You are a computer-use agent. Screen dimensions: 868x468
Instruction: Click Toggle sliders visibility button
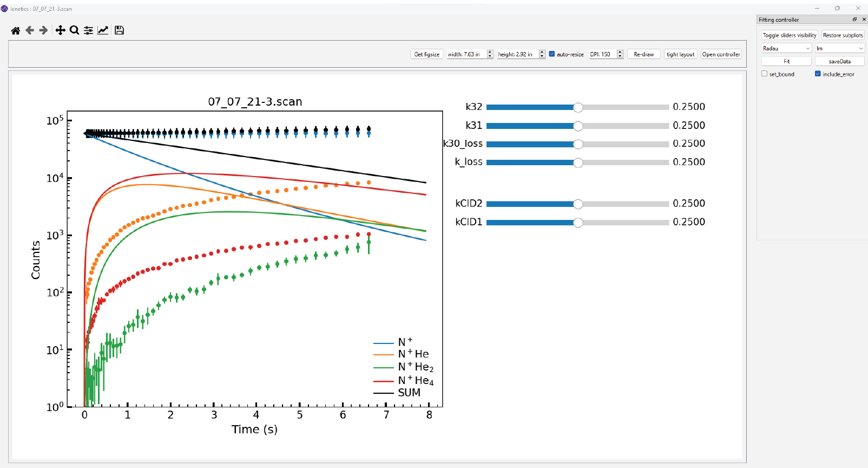[790, 35]
